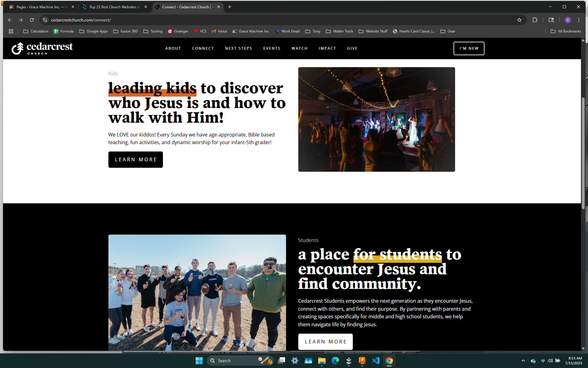The image size is (588, 368).
Task: Click LEARN MORE under Kids section
Action: (135, 159)
